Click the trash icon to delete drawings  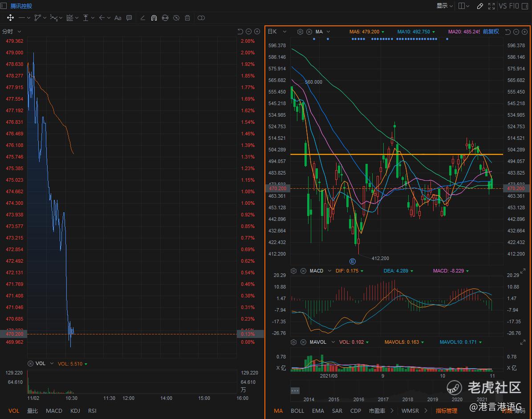tap(187, 18)
